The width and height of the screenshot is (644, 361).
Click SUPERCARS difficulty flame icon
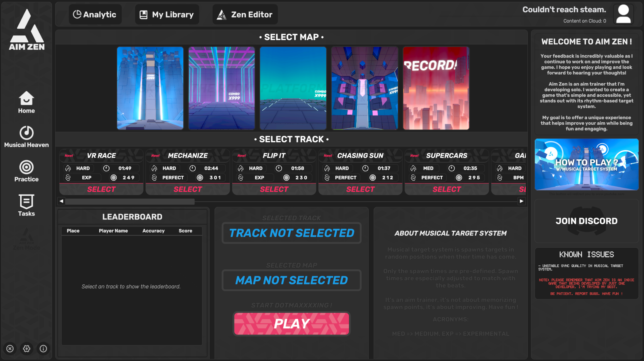tap(414, 168)
